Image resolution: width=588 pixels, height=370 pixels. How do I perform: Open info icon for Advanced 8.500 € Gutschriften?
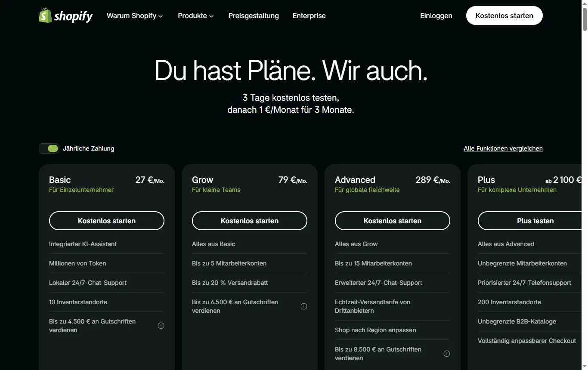pos(447,354)
